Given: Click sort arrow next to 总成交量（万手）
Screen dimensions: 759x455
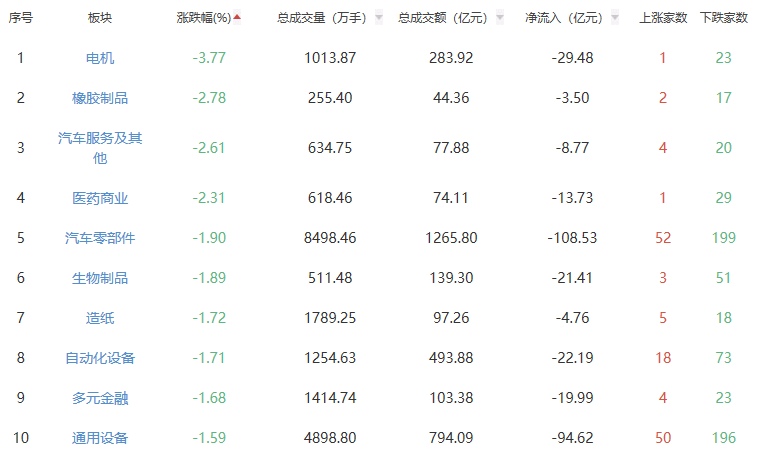Looking at the screenshot, I should (x=379, y=17).
